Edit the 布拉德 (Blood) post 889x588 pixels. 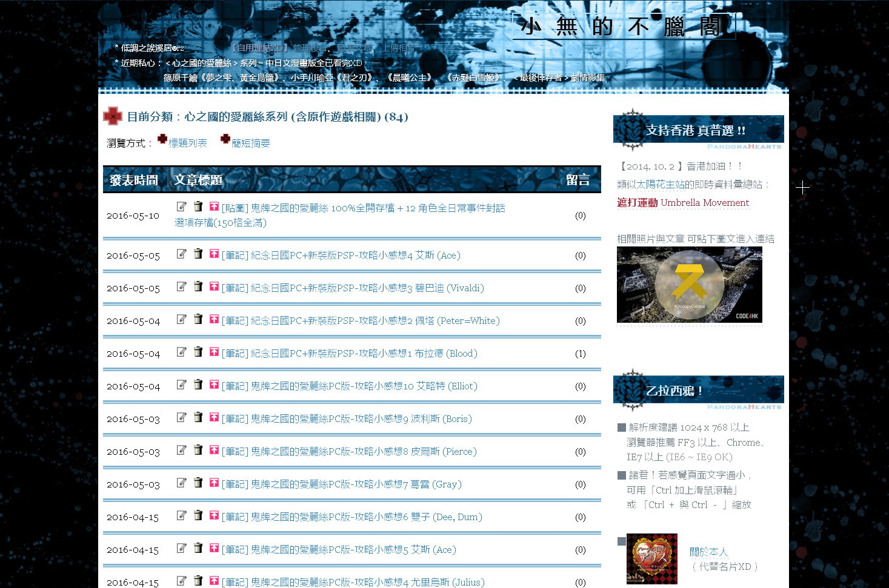181,352
